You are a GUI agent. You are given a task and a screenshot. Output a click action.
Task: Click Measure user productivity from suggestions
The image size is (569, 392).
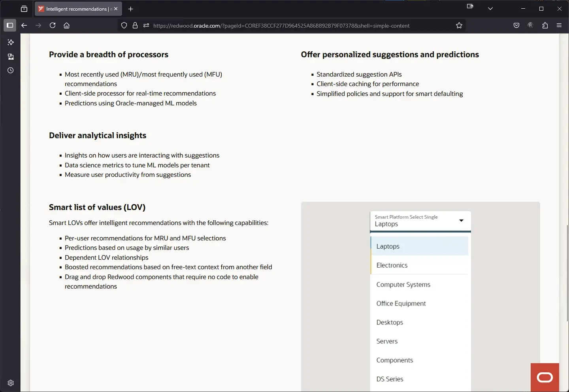pos(128,174)
